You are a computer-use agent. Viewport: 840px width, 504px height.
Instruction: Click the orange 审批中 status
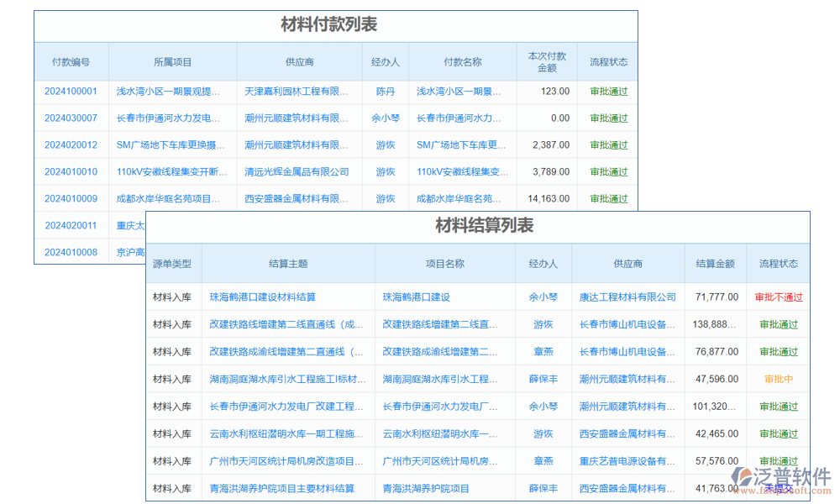pyautogui.click(x=778, y=379)
